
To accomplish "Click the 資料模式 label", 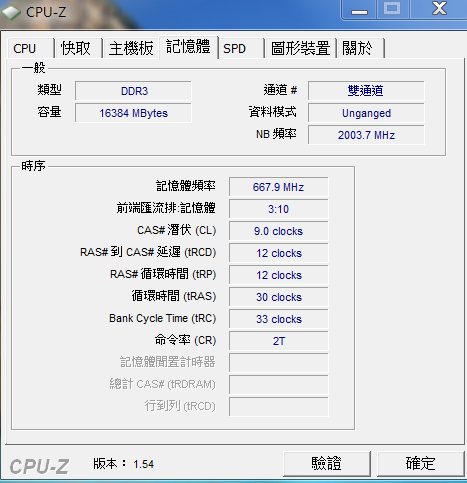I will tap(273, 112).
